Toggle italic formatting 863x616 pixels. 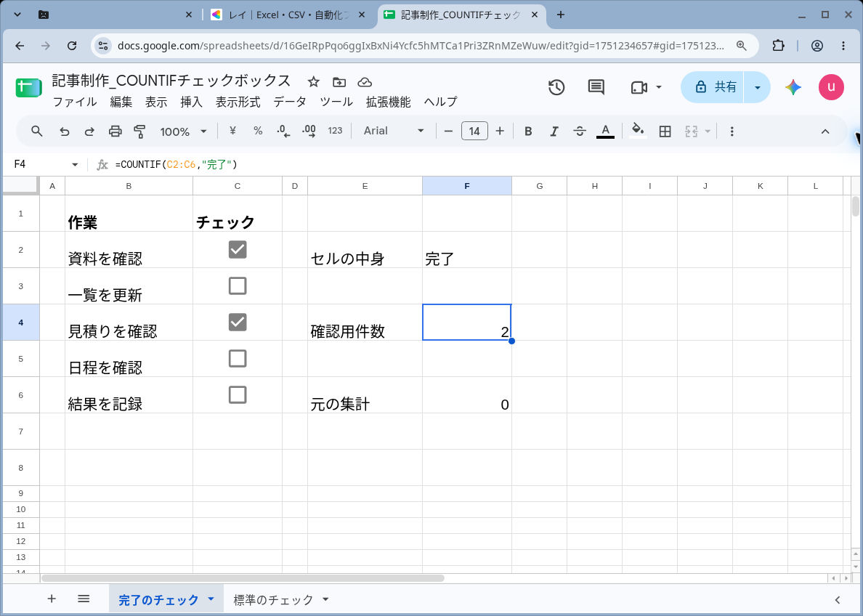coord(554,131)
